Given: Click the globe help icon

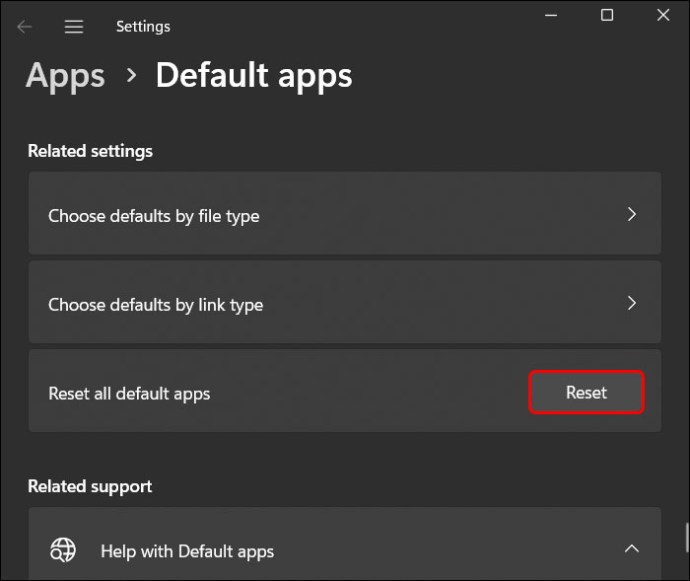Looking at the screenshot, I should coord(63,550).
